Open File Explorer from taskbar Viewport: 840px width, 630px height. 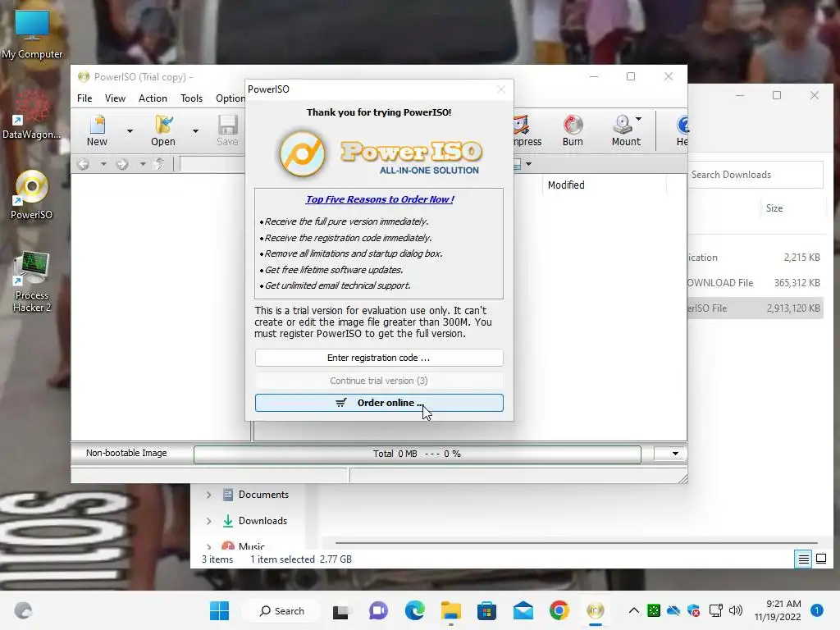451,610
